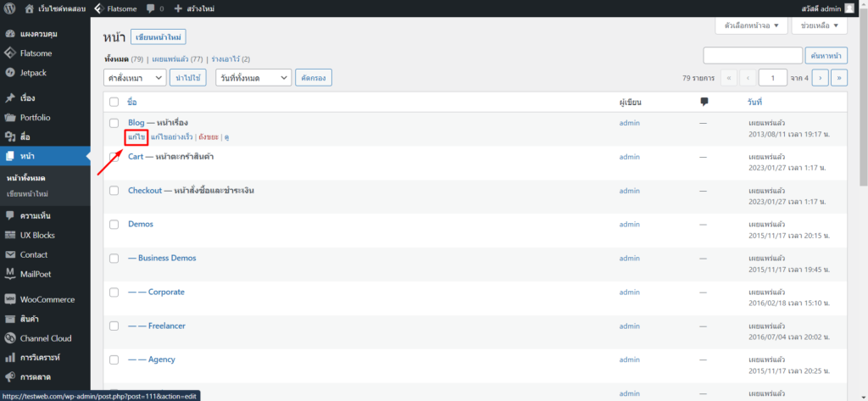Check the Cart page row checkbox
Viewport: 868px width, 401px height.
(114, 157)
